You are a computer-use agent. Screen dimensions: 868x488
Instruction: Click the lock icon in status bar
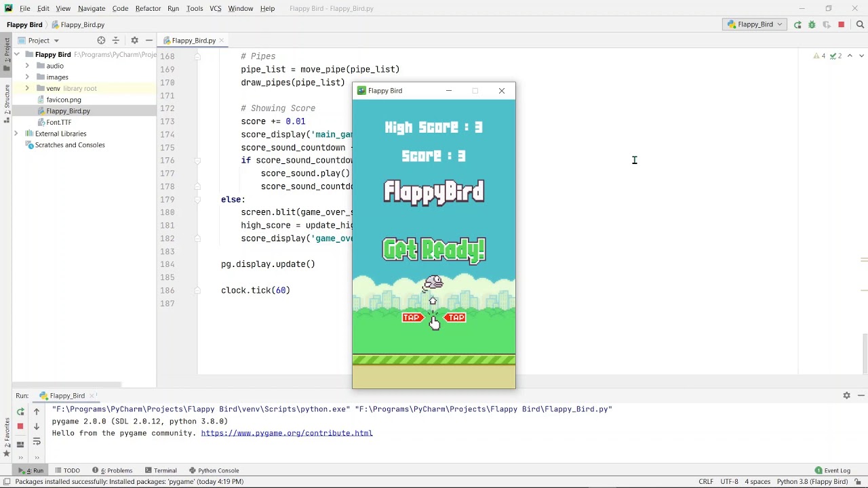(x=858, y=482)
